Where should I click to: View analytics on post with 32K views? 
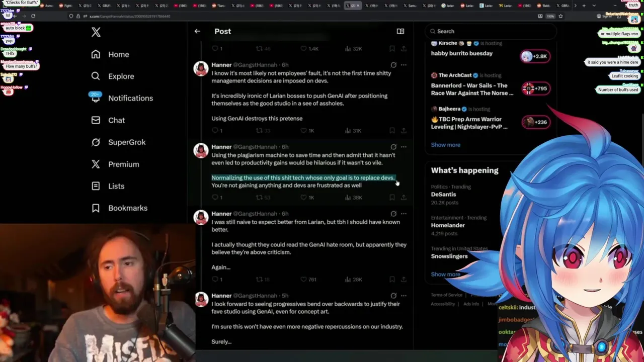(x=353, y=49)
